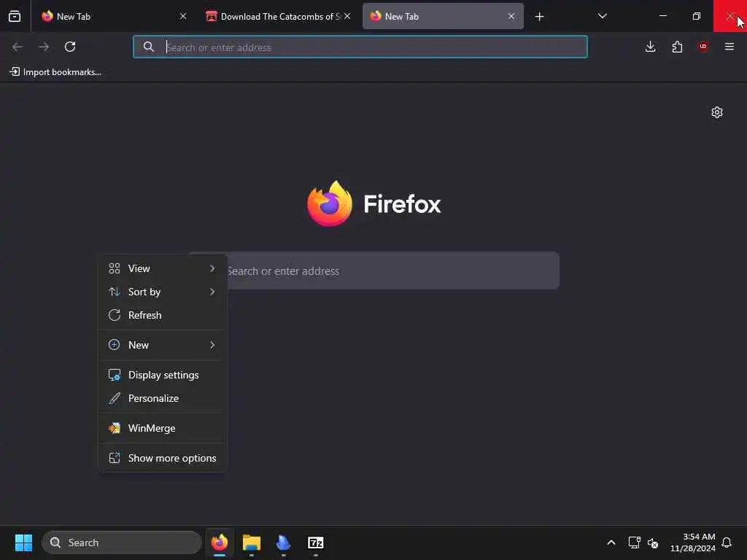Restore down the Firefox window
This screenshot has height=560, width=747.
coord(697,16)
